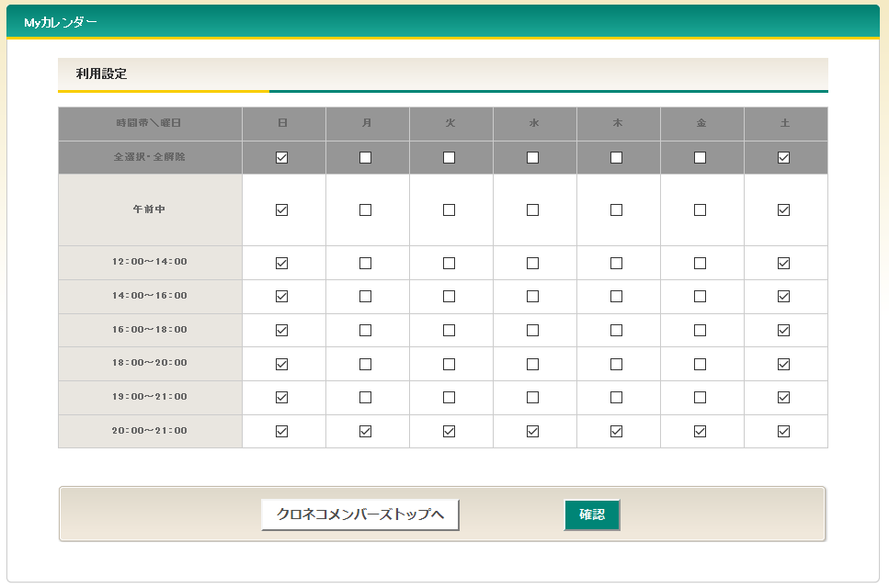889x588 pixels.
Task: Uncheck 12:00〜14:00 for Saturday (土)
Action: (x=783, y=263)
